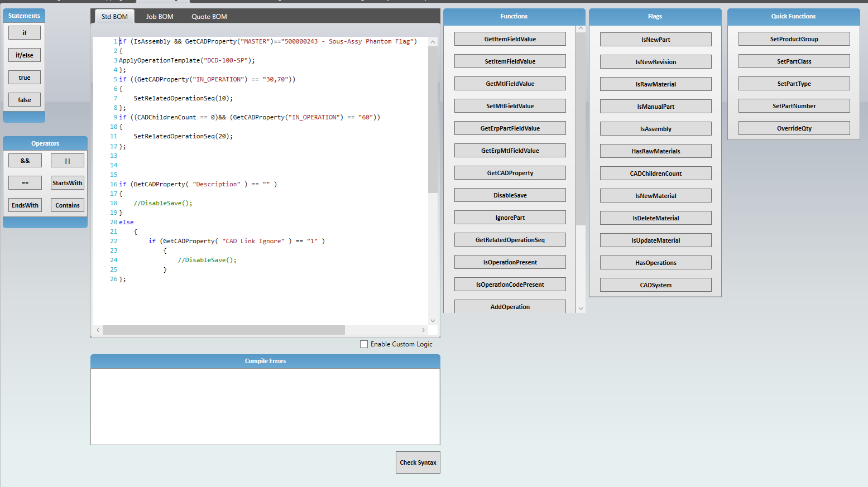The image size is (868, 487).
Task: Enable Custom Logic checkbox
Action: coord(364,344)
